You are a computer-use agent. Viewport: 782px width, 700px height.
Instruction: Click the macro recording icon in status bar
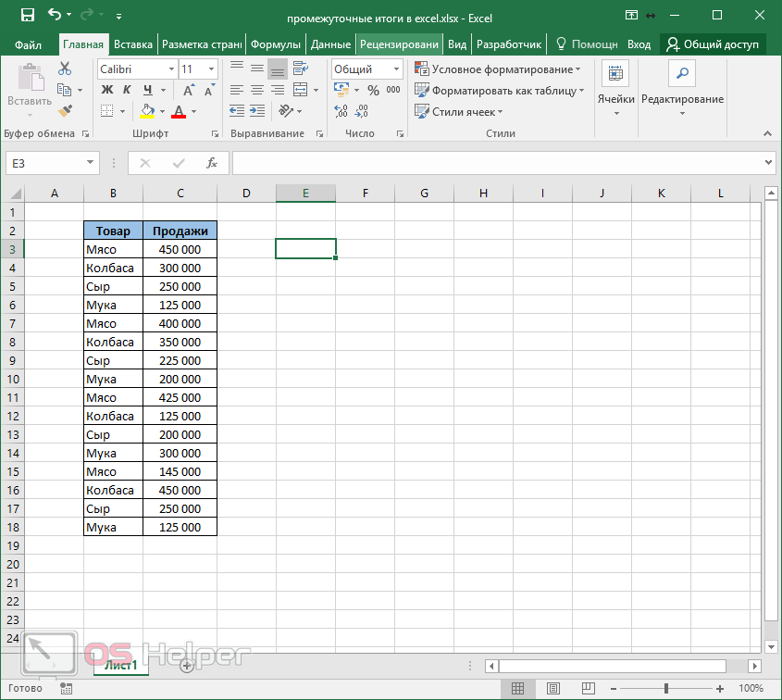pyautogui.click(x=66, y=689)
